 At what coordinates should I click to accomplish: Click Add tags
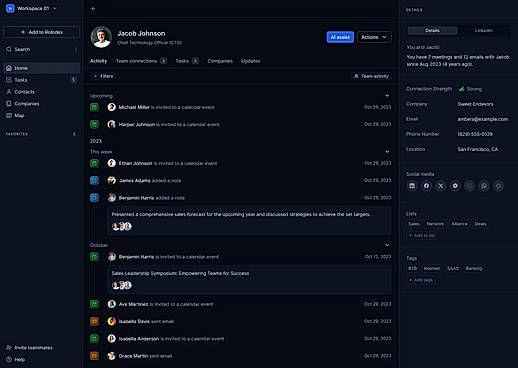pyautogui.click(x=421, y=280)
